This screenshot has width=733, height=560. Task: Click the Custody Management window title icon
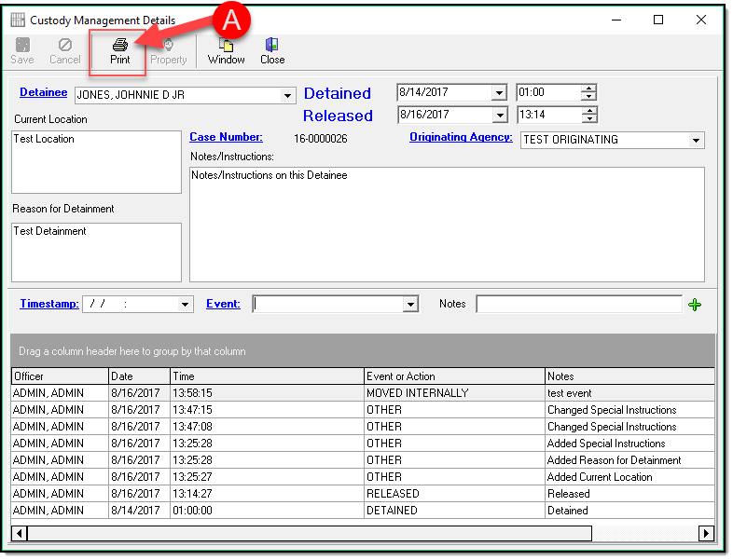click(x=18, y=20)
